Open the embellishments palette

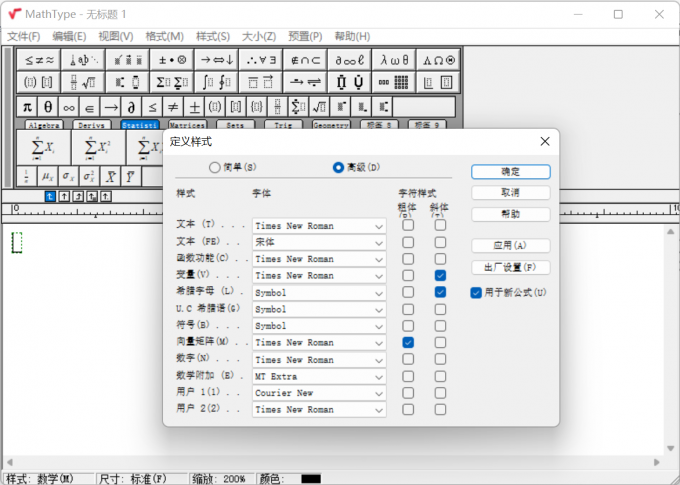128,60
